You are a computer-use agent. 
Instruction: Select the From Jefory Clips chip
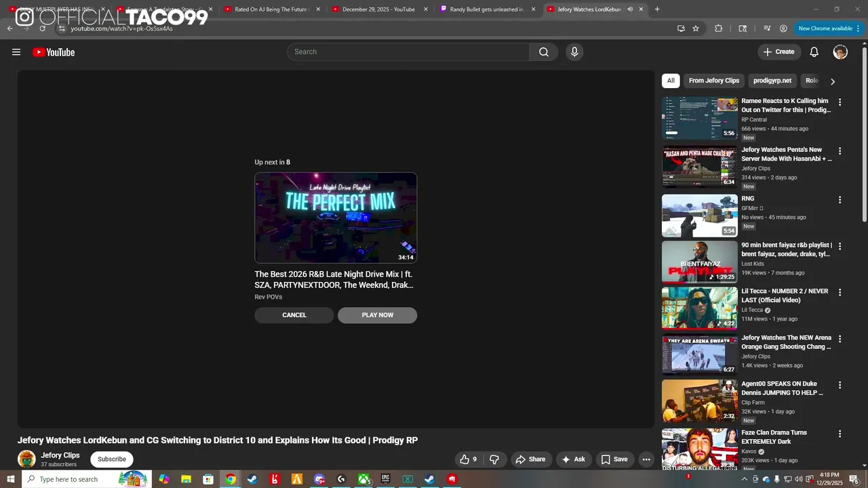click(714, 81)
